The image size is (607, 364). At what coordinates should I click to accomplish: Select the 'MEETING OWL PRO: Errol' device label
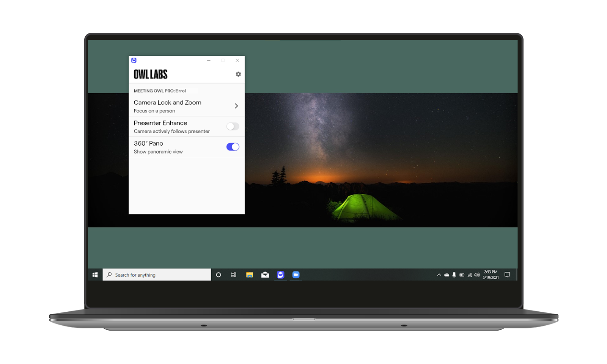(x=160, y=91)
